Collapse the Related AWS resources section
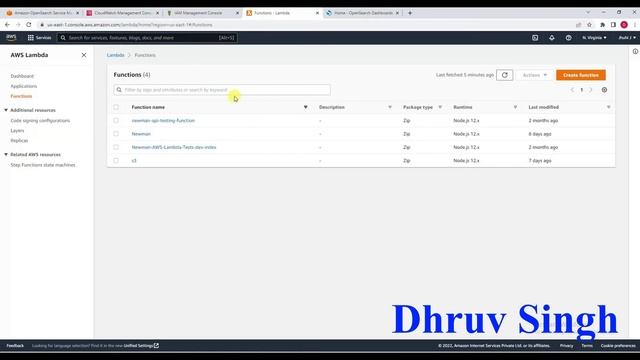640x360 pixels. click(x=6, y=155)
